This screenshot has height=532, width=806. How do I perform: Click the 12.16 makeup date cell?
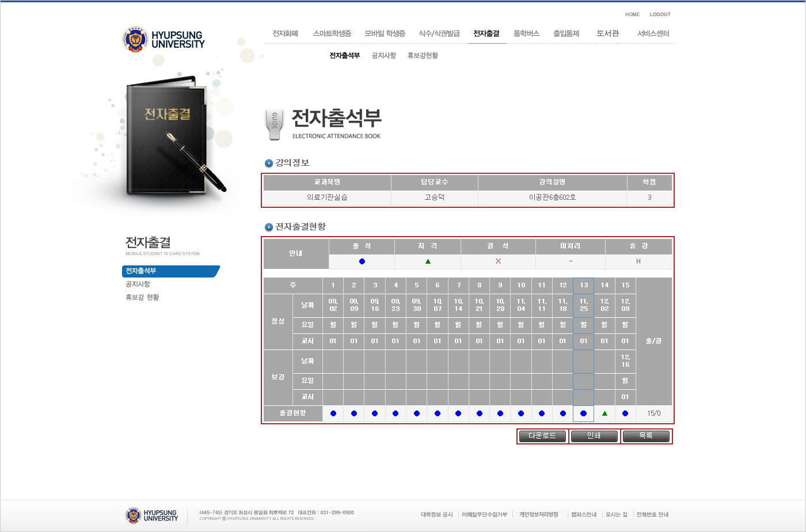pyautogui.click(x=625, y=361)
